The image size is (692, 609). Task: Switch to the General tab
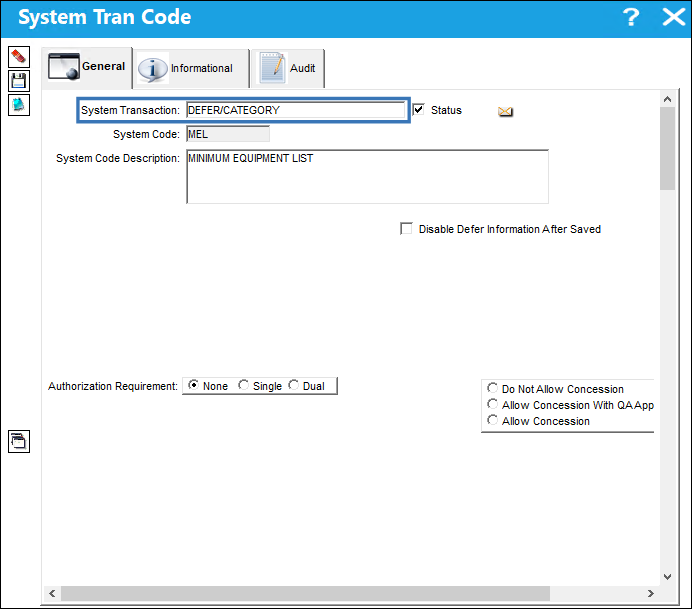coord(87,67)
